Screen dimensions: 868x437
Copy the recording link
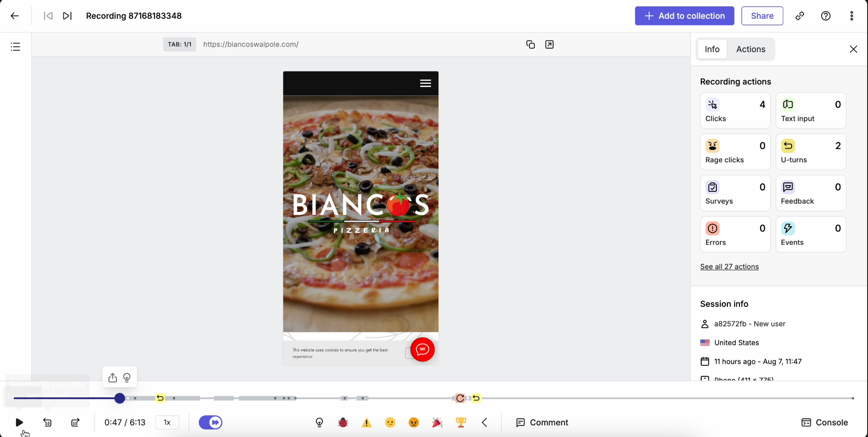pos(800,16)
